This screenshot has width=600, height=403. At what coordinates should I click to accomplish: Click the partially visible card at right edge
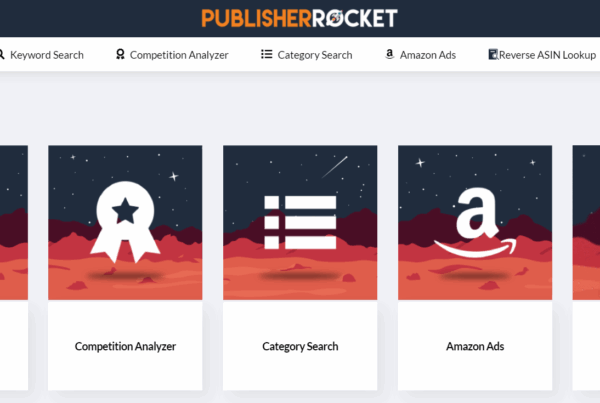click(586, 268)
